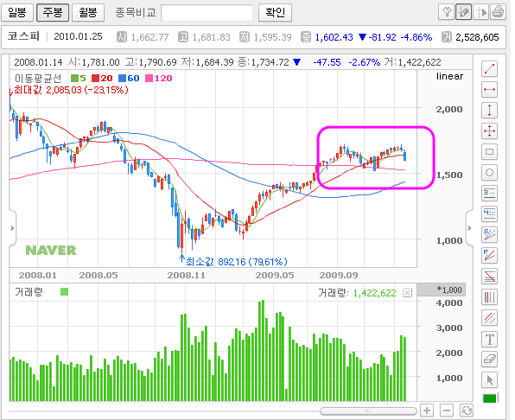Click the 2010.01.25 date text

(x=78, y=36)
